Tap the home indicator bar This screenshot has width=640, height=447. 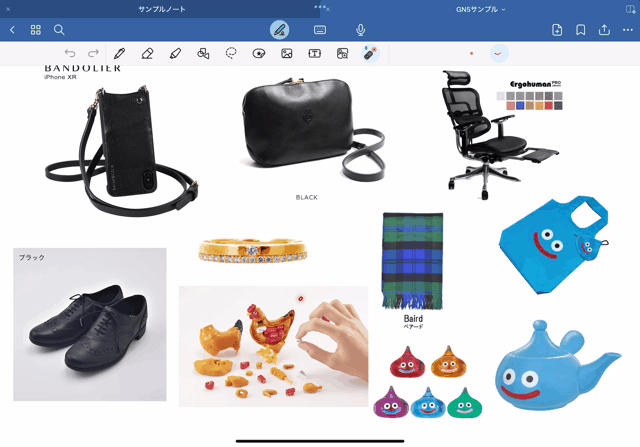[x=320, y=441]
